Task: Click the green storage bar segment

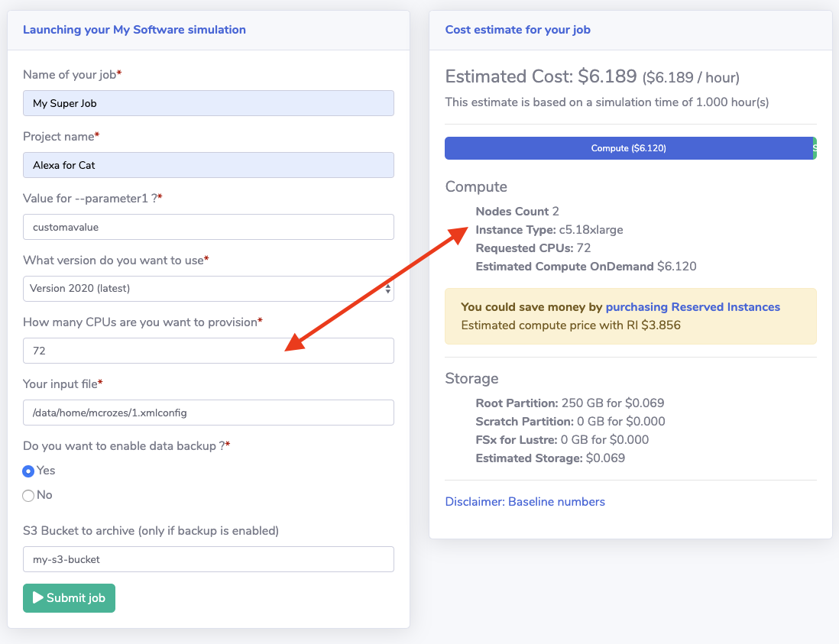Action: click(815, 148)
